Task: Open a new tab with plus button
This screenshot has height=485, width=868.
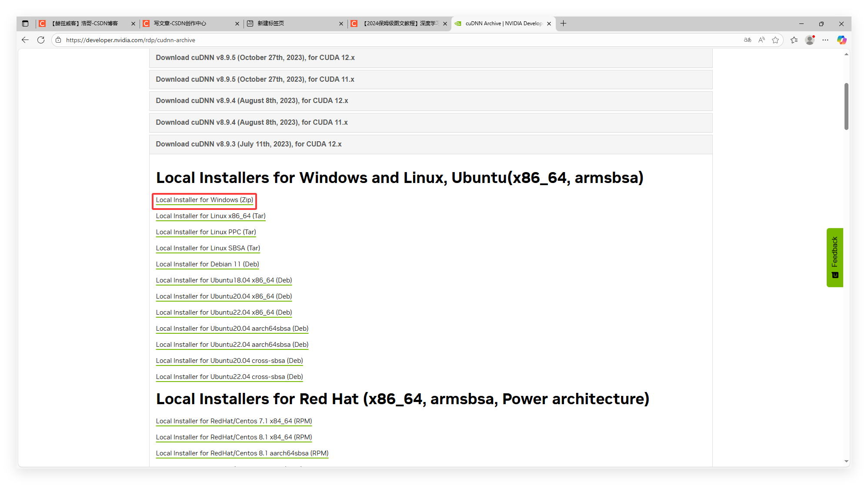Action: 563,23
